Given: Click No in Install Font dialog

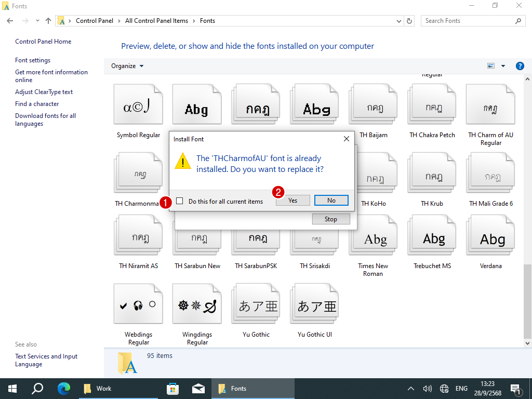Looking at the screenshot, I should pyautogui.click(x=331, y=201).
